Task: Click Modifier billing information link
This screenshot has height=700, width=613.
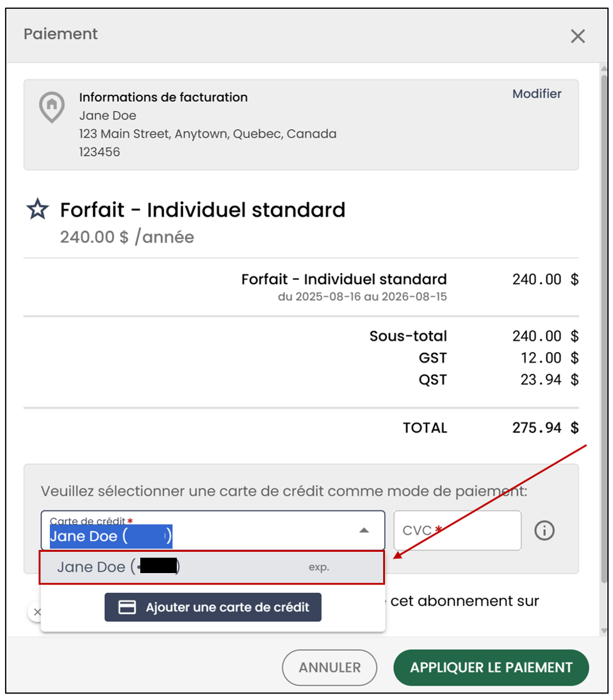Action: (x=537, y=94)
